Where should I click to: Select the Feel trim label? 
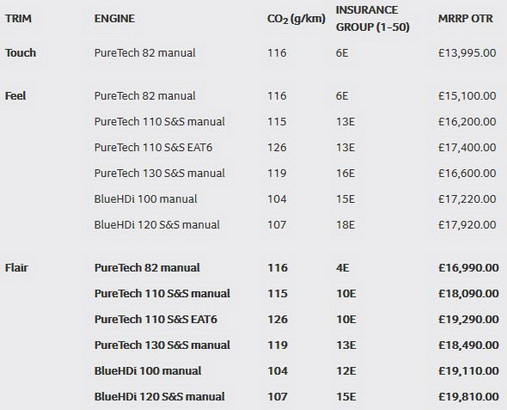15,96
